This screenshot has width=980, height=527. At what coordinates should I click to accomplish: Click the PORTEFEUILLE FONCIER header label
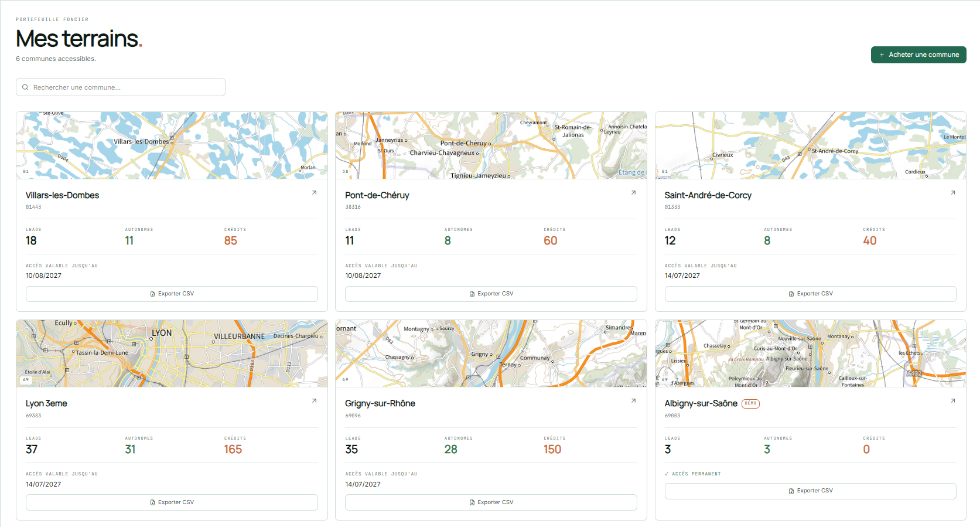(52, 19)
